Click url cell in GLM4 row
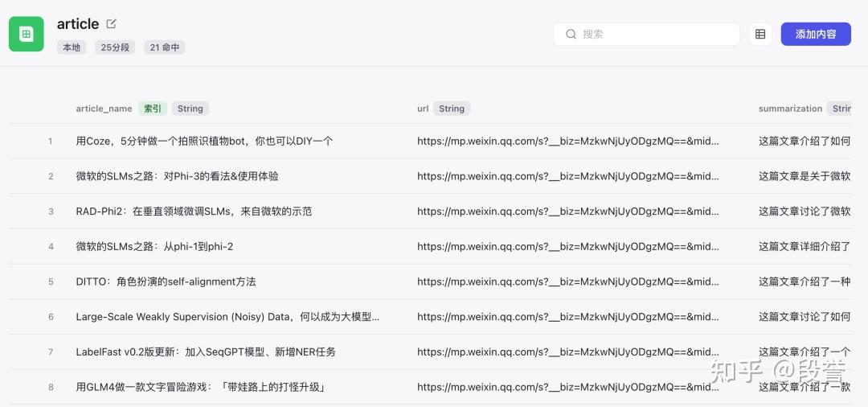This screenshot has height=407, width=868. coord(568,387)
